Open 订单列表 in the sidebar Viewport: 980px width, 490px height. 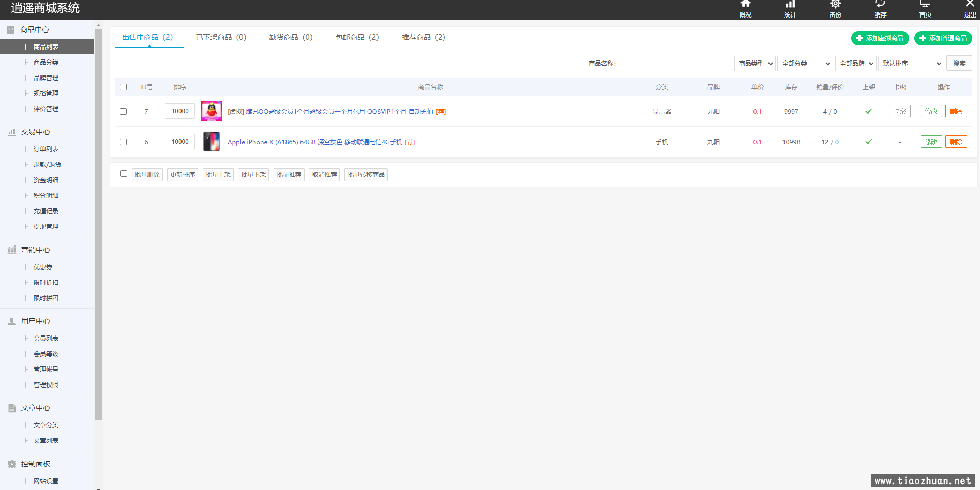(x=47, y=149)
